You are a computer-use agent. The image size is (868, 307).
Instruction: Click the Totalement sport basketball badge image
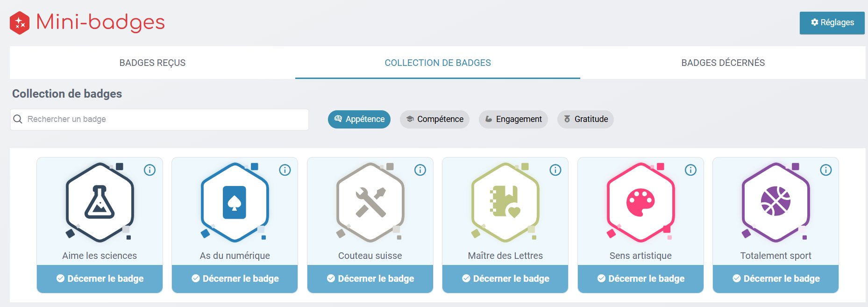coord(776,202)
